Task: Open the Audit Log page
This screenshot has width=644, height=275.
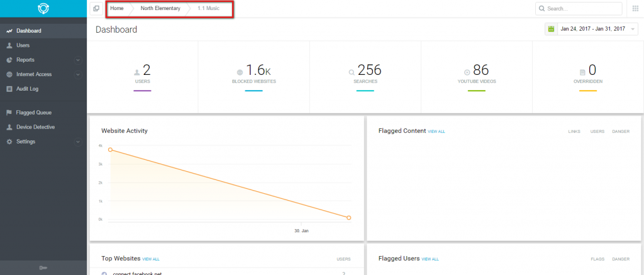Action: [43, 89]
